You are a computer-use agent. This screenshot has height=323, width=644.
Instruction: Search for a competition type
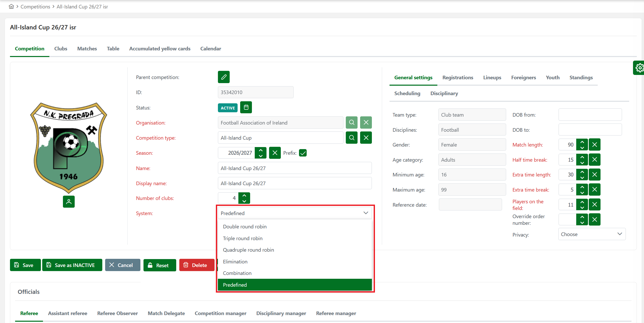tap(351, 138)
